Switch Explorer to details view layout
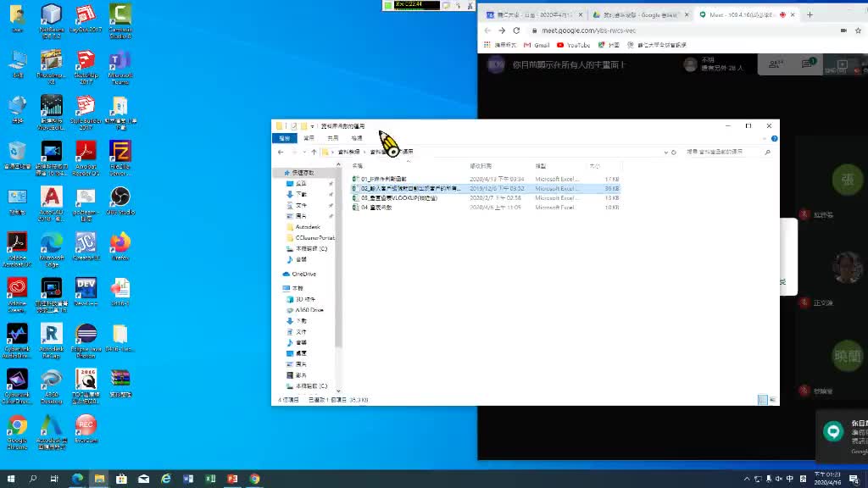 click(762, 400)
